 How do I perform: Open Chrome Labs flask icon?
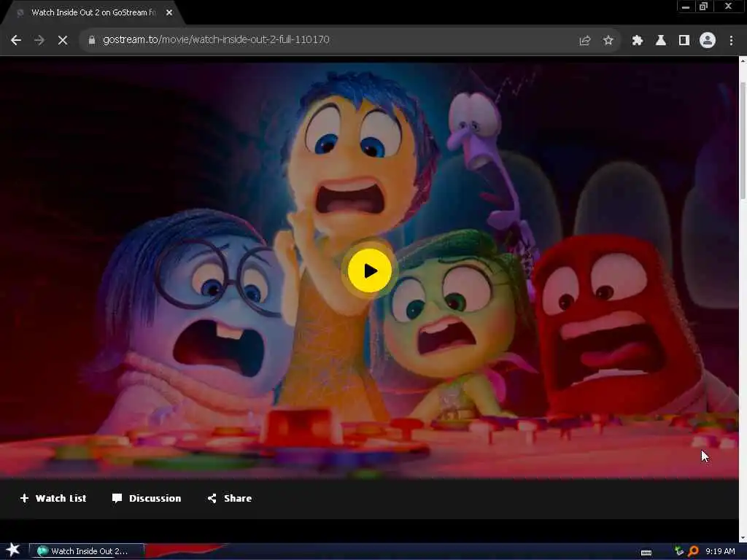point(660,41)
